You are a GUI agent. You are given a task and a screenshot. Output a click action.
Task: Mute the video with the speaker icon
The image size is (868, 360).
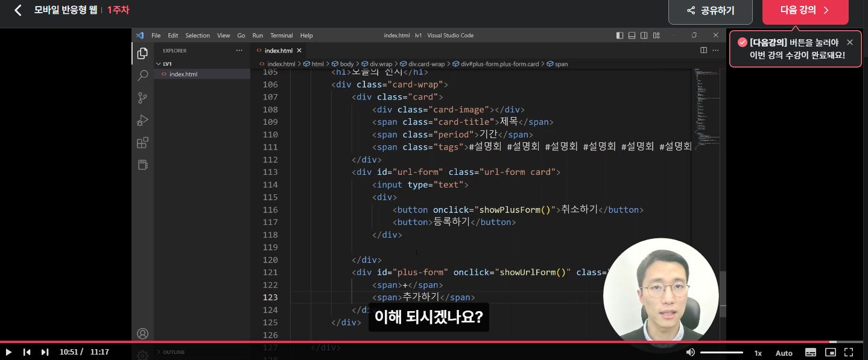(x=691, y=352)
